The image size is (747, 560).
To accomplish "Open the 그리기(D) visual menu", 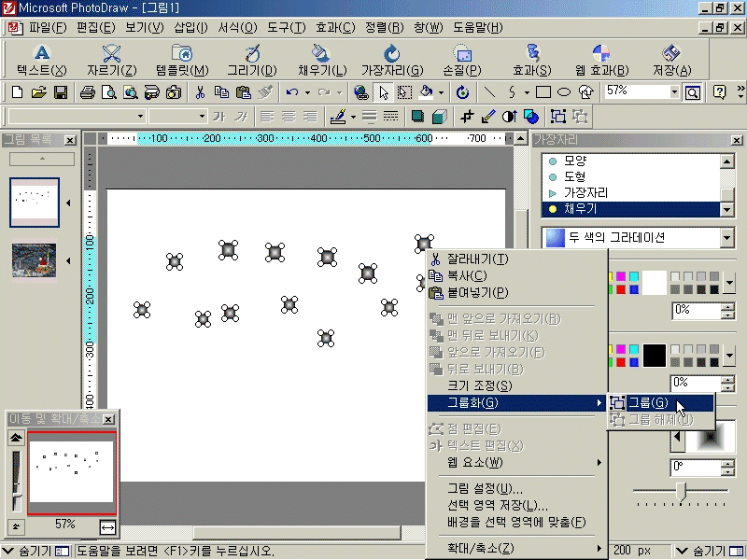I will coord(252,60).
